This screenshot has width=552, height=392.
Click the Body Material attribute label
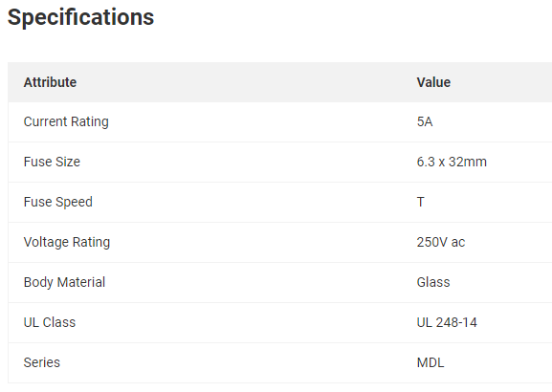click(x=64, y=283)
